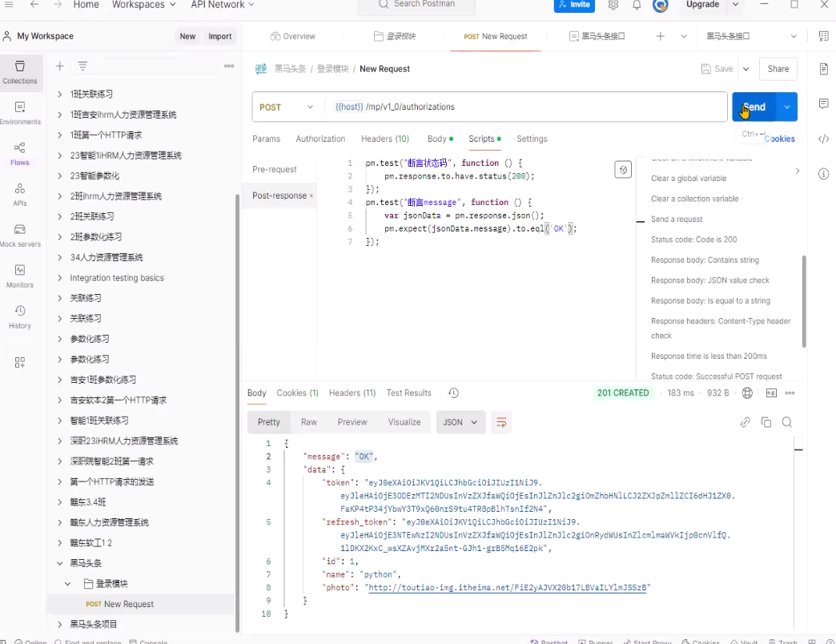Collapse the 黑马头条 collection
This screenshot has height=644, width=836.
tap(60, 563)
